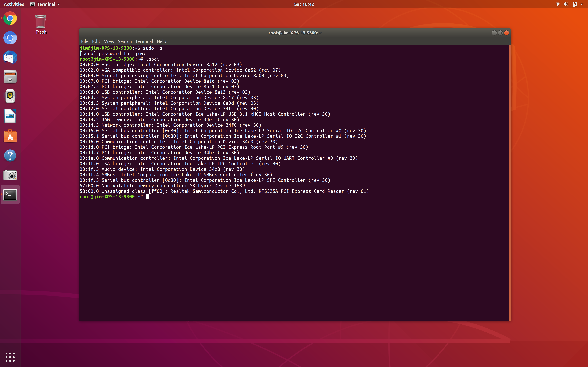Viewport: 588px width, 367px height.
Task: Click Activities in the top bar
Action: (x=14, y=4)
